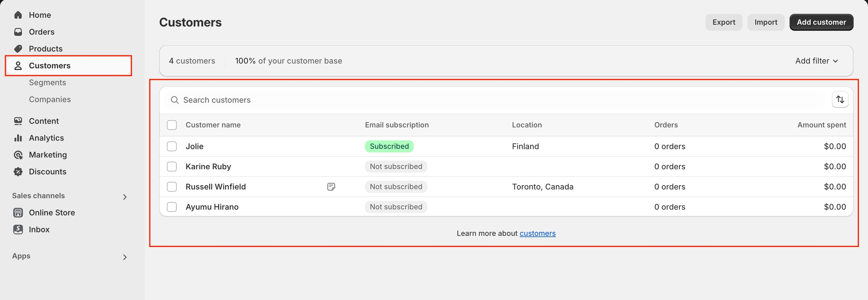Toggle the select-all customers checkbox
Image resolution: width=868 pixels, height=300 pixels.
pyautogui.click(x=172, y=125)
